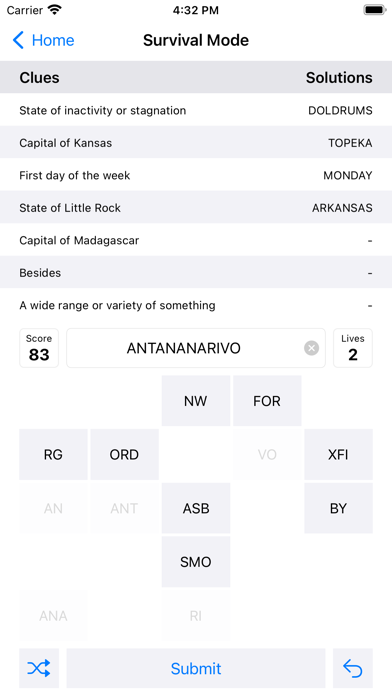Clear the ANTANANARIVO answer field
The height and width of the screenshot is (696, 392).
click(x=311, y=348)
